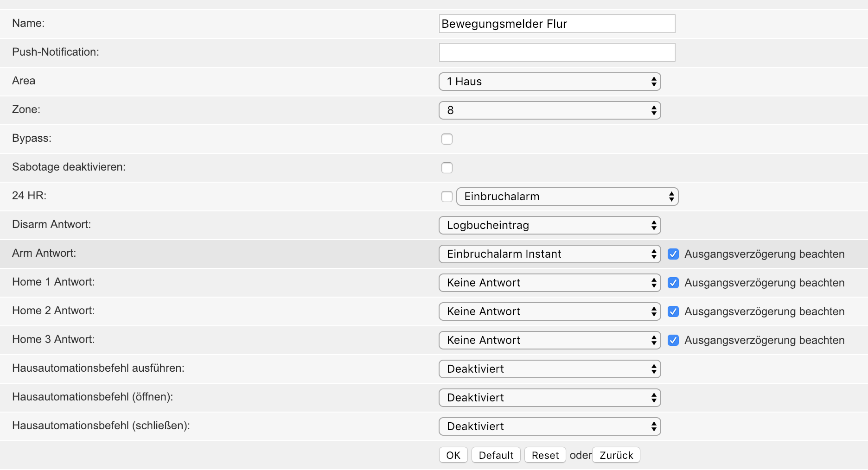Screen dimensions: 868x470
Task: Click the Default button
Action: tap(496, 455)
